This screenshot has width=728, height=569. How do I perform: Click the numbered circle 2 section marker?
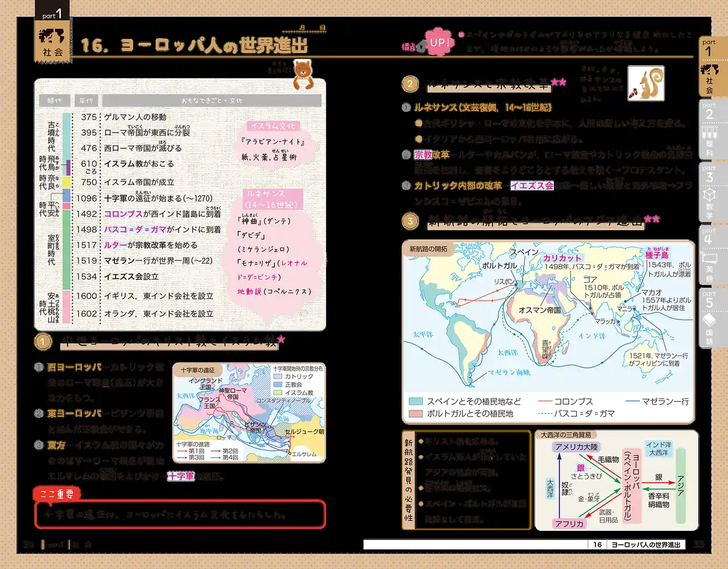point(410,84)
